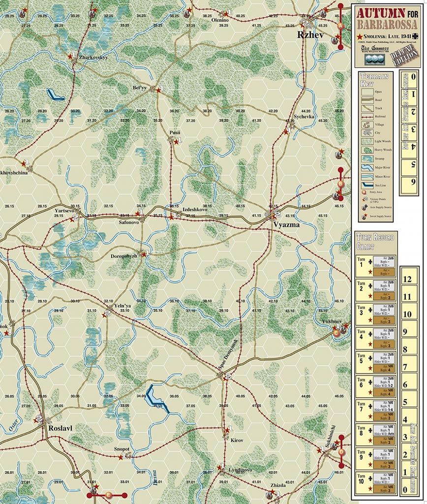Select the Turn 3 box on Turn Record Chart
427x504 pixels.
point(376,315)
